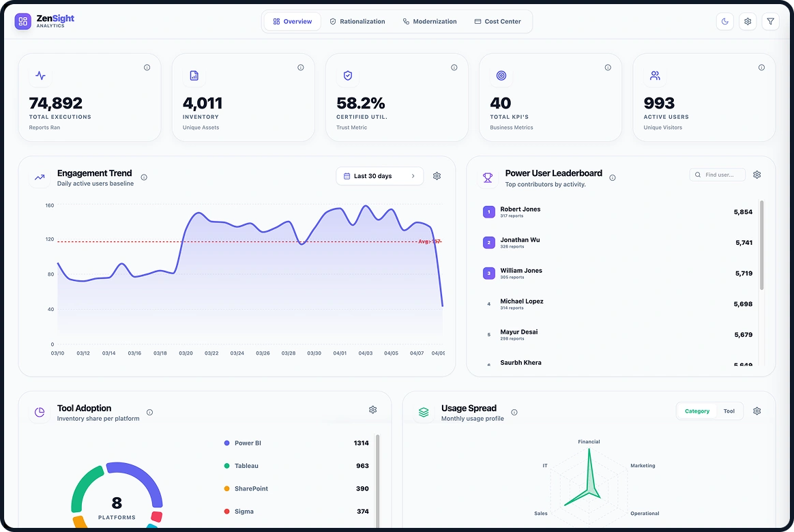This screenshot has height=532, width=794.
Task: Toggle the info tooltip on Active Users card
Action: pyautogui.click(x=761, y=68)
